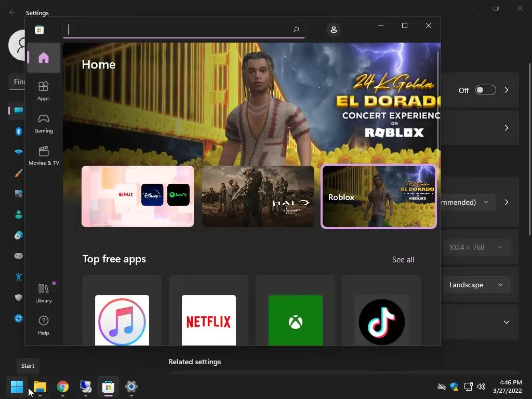The width and height of the screenshot is (532, 399).
Task: Select Bluetooth & devices in Settings sidebar
Action: (18, 131)
